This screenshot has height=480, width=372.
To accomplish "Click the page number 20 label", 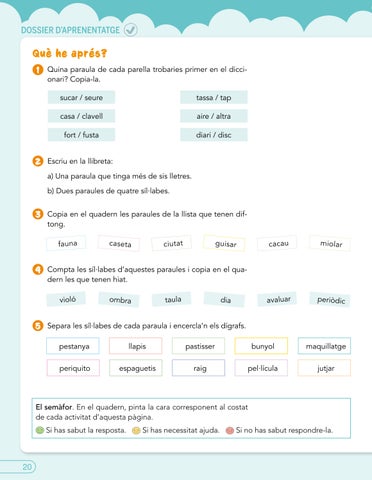I will click(x=27, y=467).
